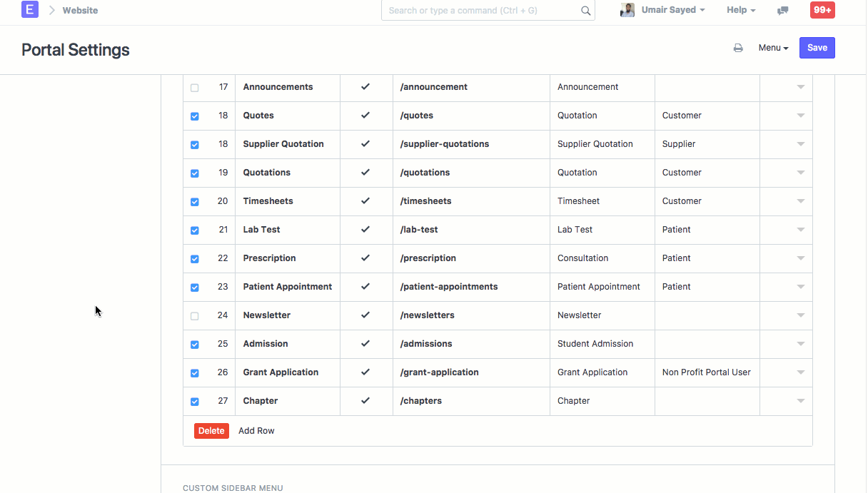This screenshot has width=868, height=493.
Task: Uncheck the Chapter row checkbox
Action: pos(195,402)
